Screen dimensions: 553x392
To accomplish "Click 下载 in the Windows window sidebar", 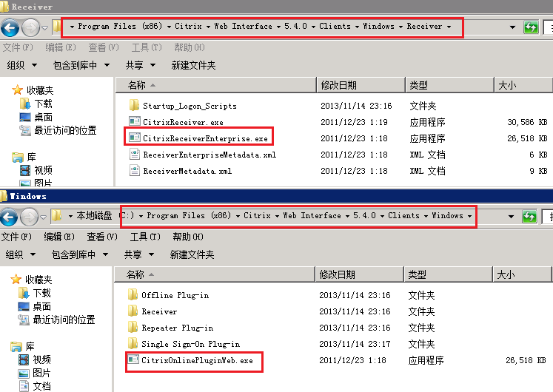I will pyautogui.click(x=42, y=293).
